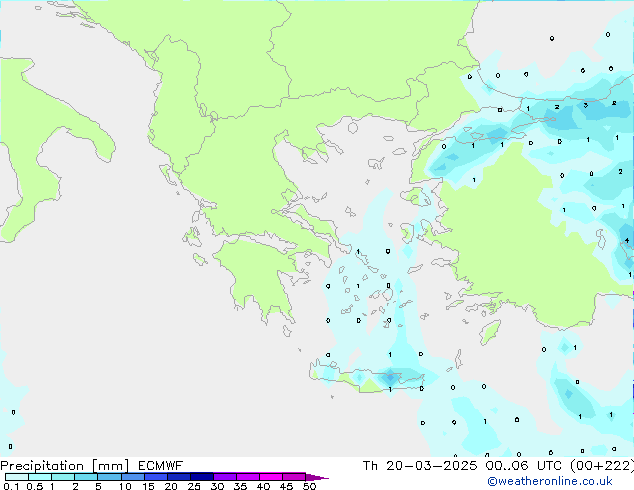Click the '(00+222)' forecast offset text
Viewport: 634px width, 490px height.
point(602,466)
